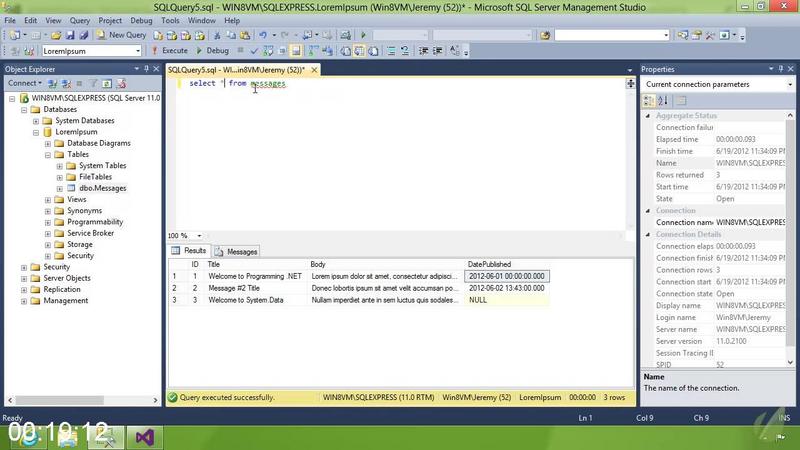This screenshot has width=800, height=450.
Task: Open the Connect dropdown in Object Explorer
Action: point(24,83)
